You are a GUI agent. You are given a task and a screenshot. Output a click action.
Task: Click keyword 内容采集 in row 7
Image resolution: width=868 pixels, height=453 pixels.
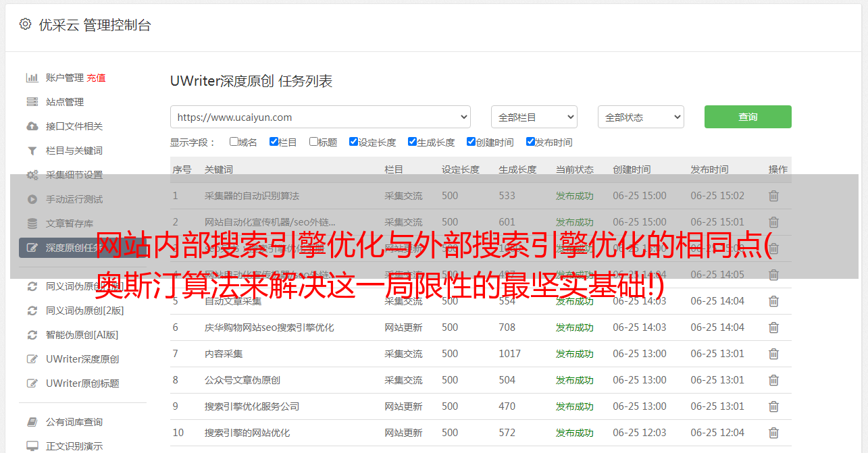click(224, 354)
